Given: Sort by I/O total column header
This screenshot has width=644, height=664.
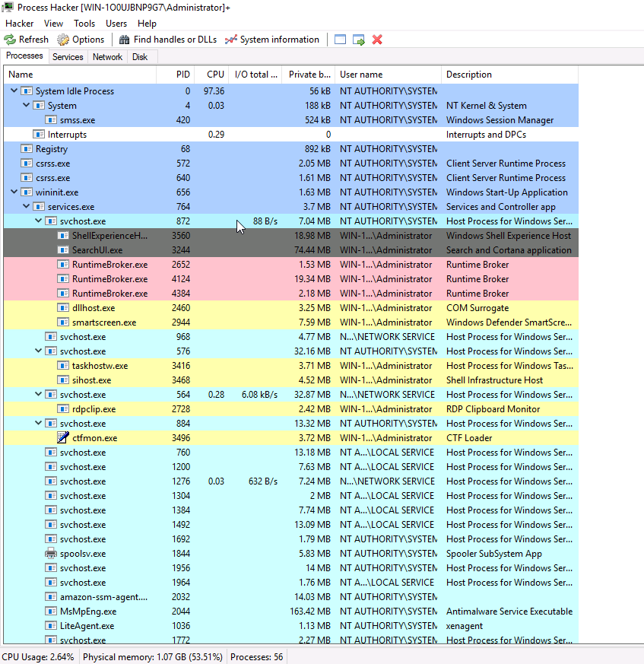Looking at the screenshot, I should pos(255,75).
